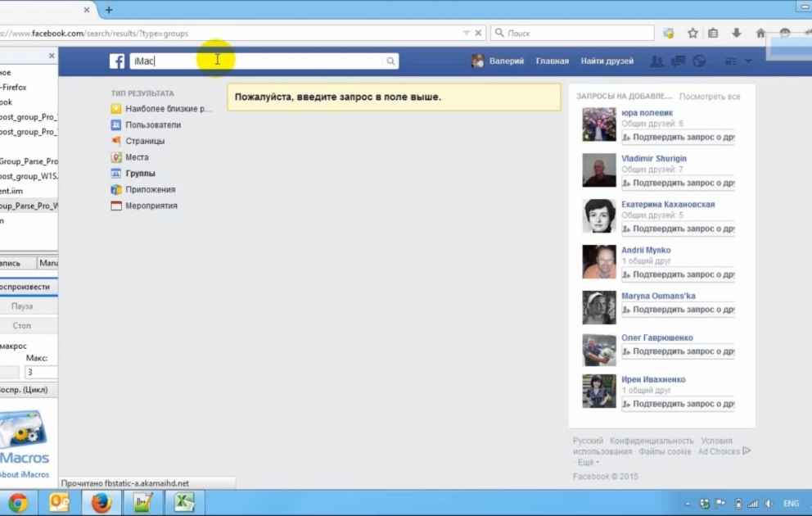812x516 pixels.
Task: Open Олег Гаврюшенко profile name link
Action: [x=657, y=337]
